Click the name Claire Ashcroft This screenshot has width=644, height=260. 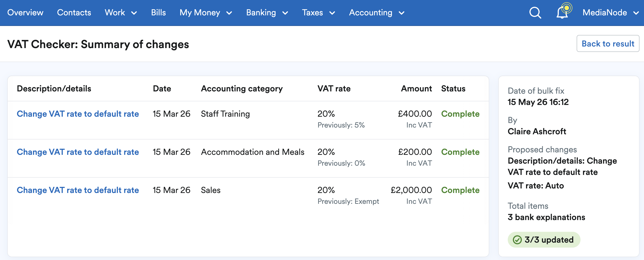pos(537,132)
